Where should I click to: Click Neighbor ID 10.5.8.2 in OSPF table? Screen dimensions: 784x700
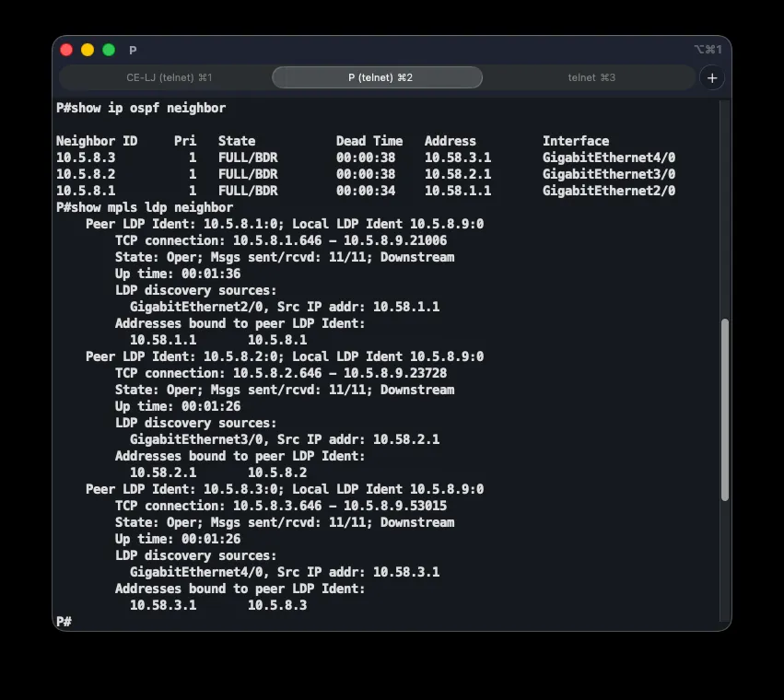pyautogui.click(x=86, y=174)
